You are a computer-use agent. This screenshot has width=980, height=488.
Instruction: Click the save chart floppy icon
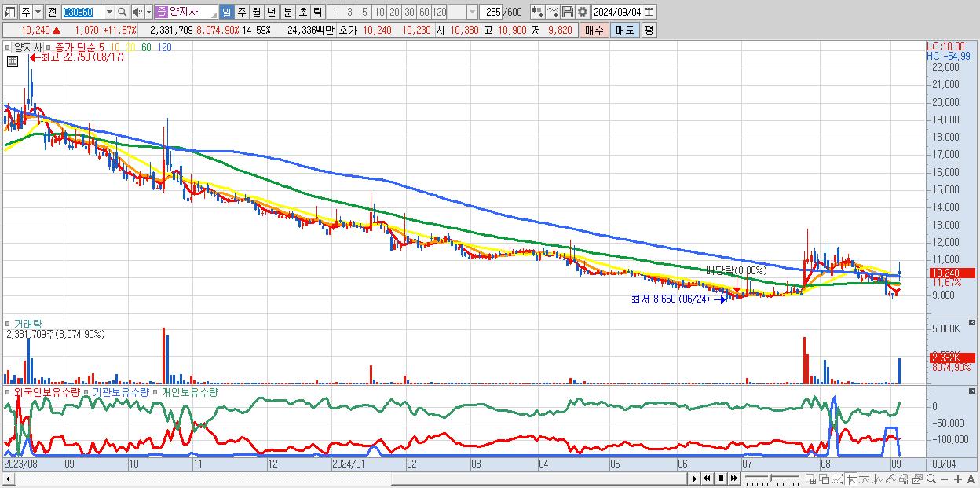click(568, 12)
